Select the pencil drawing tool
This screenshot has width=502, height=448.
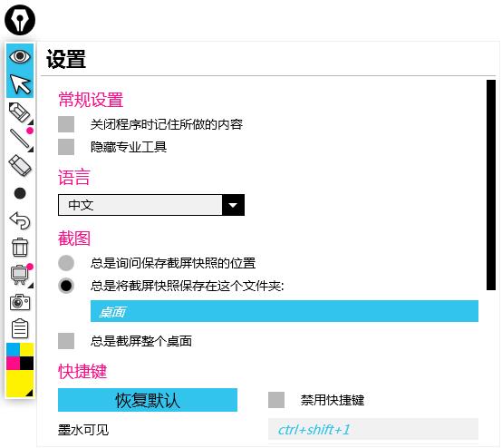(x=20, y=112)
